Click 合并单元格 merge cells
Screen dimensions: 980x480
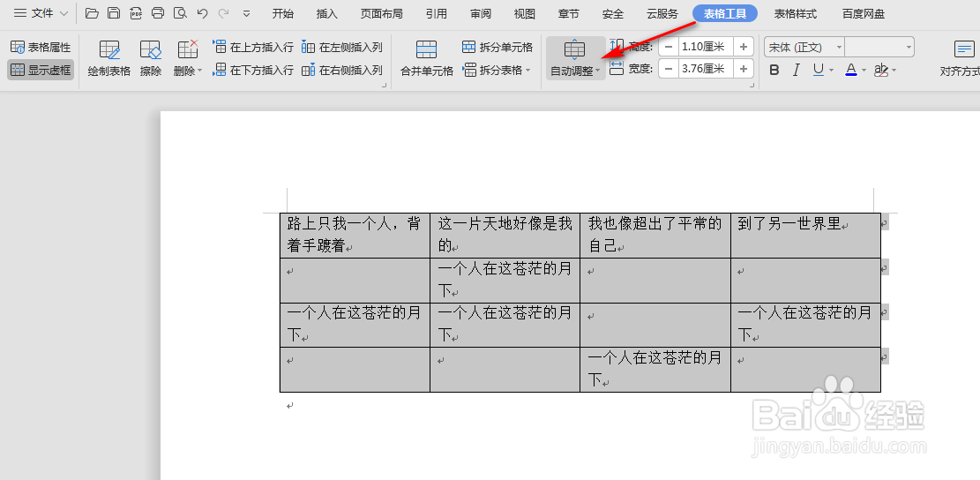427,59
